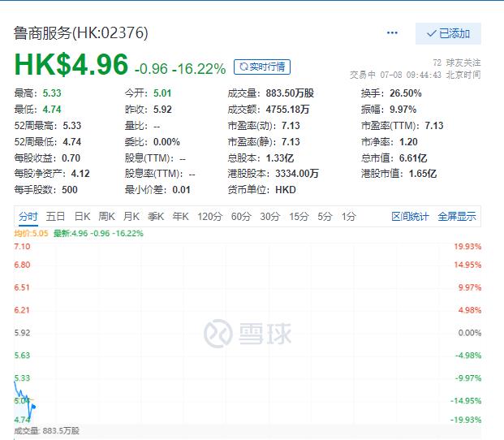Select the 月K chart tab

(131, 216)
